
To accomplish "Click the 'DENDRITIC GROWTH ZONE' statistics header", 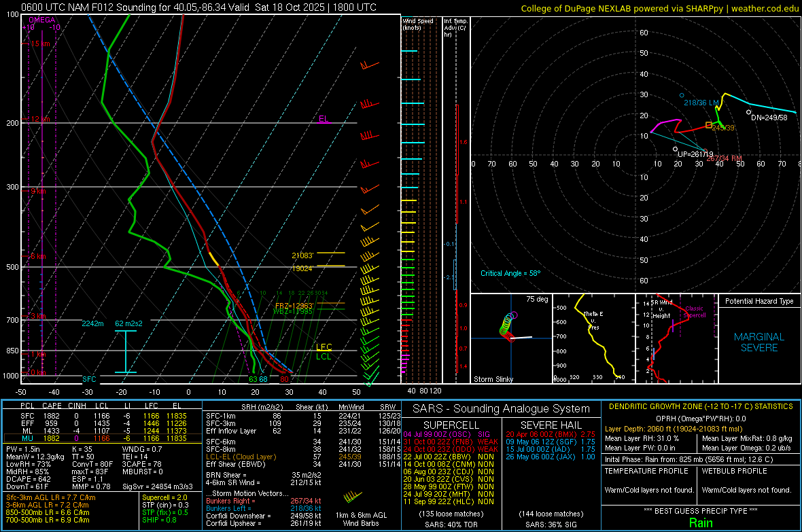I will click(x=701, y=407).
